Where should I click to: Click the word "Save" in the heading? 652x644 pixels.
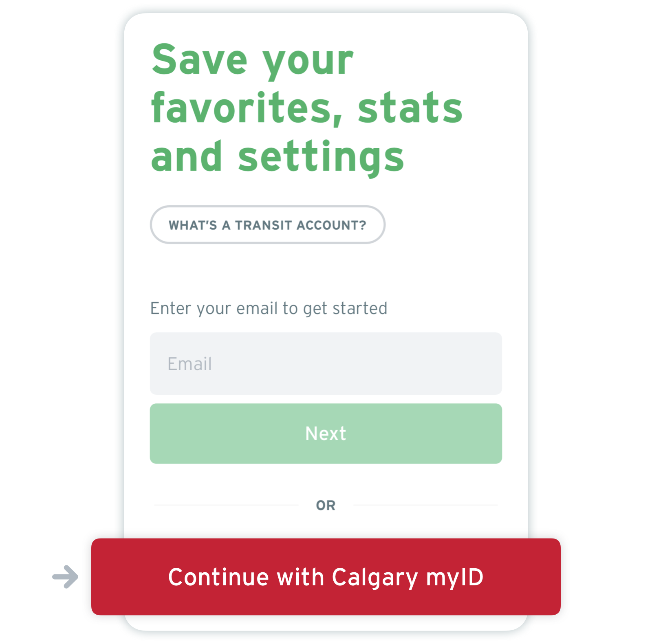point(200,60)
